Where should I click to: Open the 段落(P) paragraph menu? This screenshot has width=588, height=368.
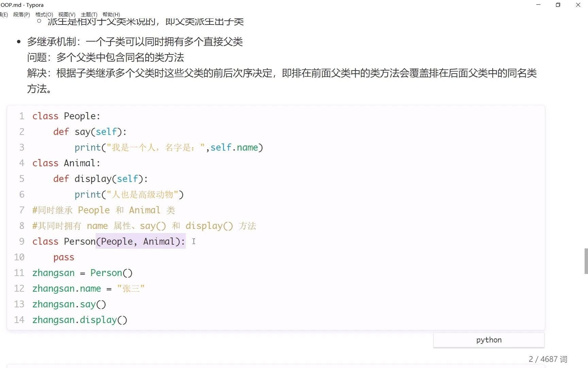[x=21, y=15]
